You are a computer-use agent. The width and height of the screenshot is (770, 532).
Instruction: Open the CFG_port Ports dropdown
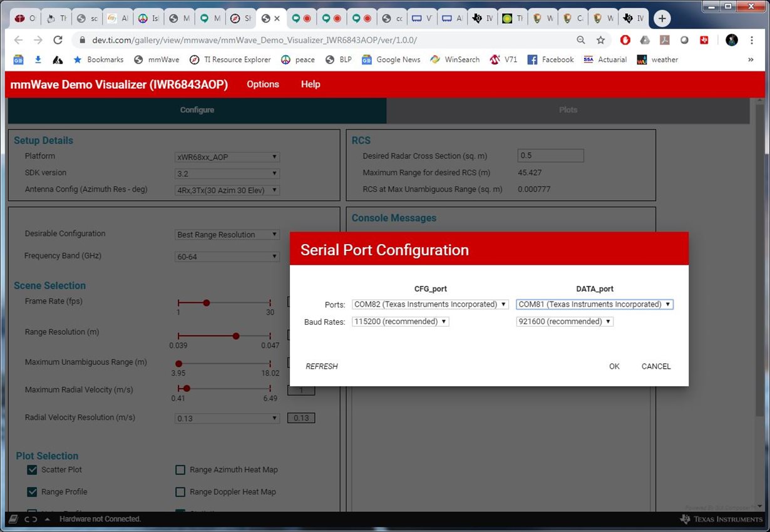[x=430, y=304]
